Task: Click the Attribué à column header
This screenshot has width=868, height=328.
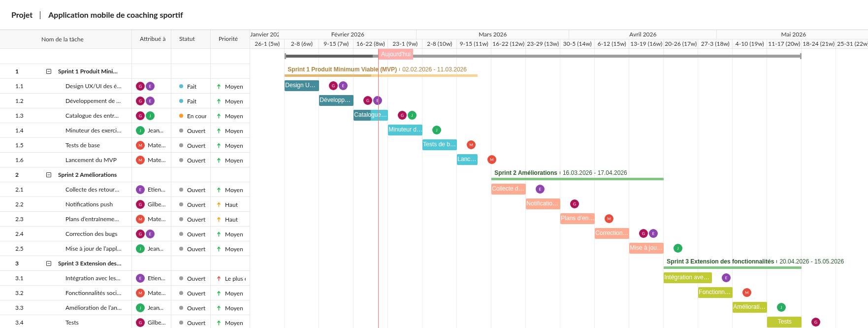Action: [153, 39]
